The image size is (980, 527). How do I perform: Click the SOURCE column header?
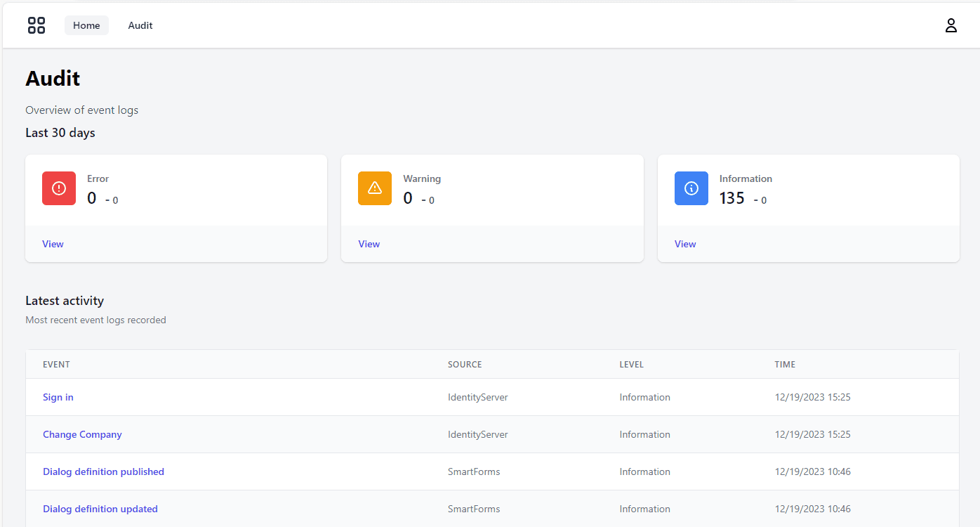tap(465, 364)
